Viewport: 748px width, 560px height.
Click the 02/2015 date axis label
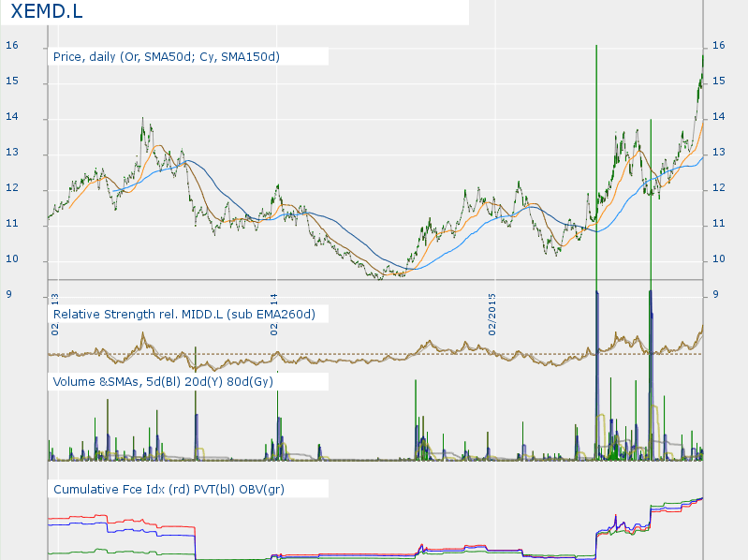tap(491, 315)
